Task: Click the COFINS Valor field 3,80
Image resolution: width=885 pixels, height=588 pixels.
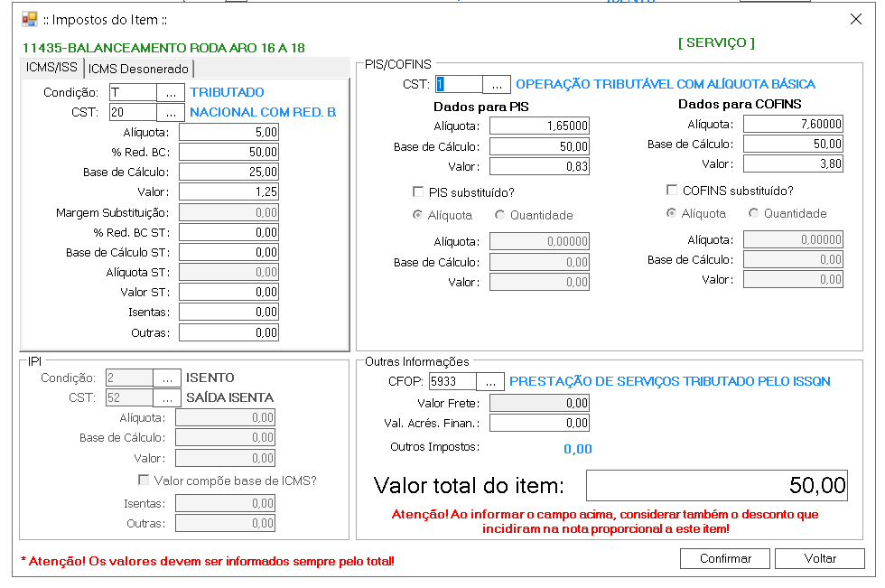Action: (793, 163)
